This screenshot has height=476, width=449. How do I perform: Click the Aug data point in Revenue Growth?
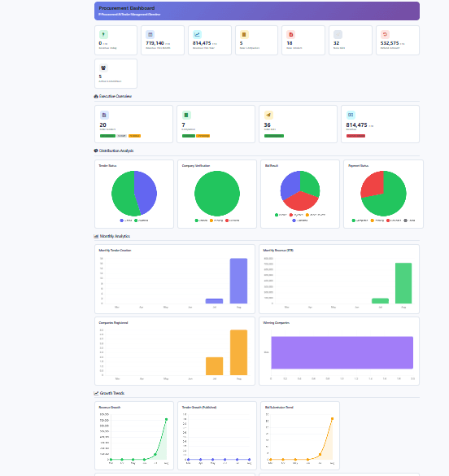pyautogui.click(x=166, y=419)
